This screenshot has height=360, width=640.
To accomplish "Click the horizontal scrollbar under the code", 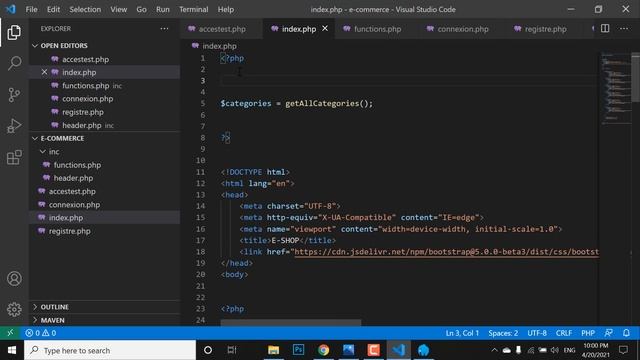I will click(291, 322).
